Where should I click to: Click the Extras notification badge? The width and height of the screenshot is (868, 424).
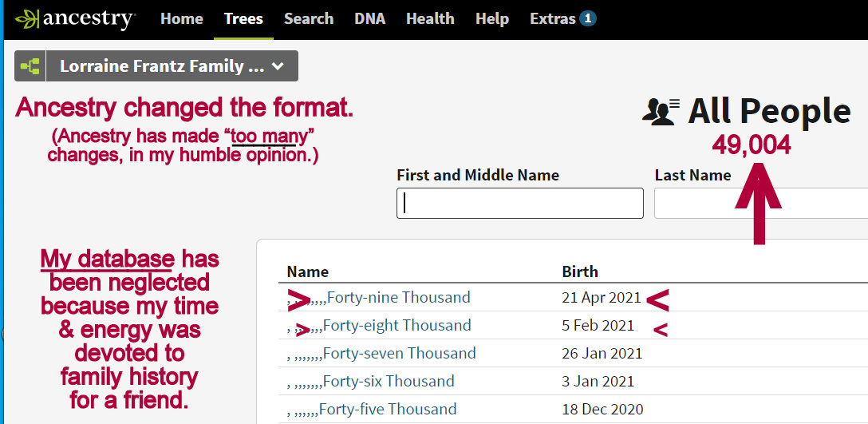coord(588,18)
